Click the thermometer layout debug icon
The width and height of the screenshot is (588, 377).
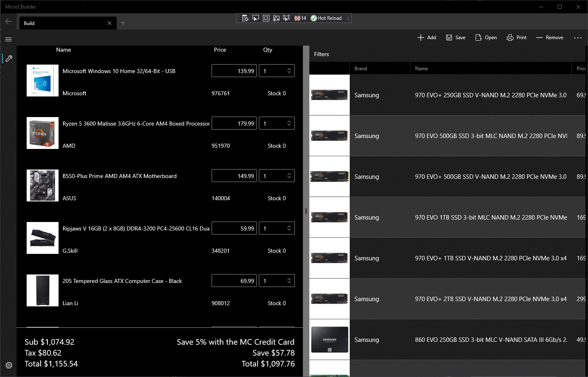pyautogui.click(x=276, y=18)
